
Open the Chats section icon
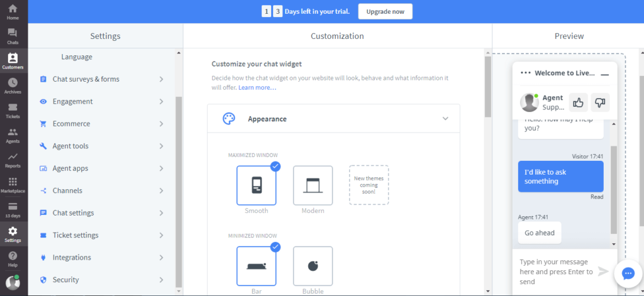pos(13,33)
